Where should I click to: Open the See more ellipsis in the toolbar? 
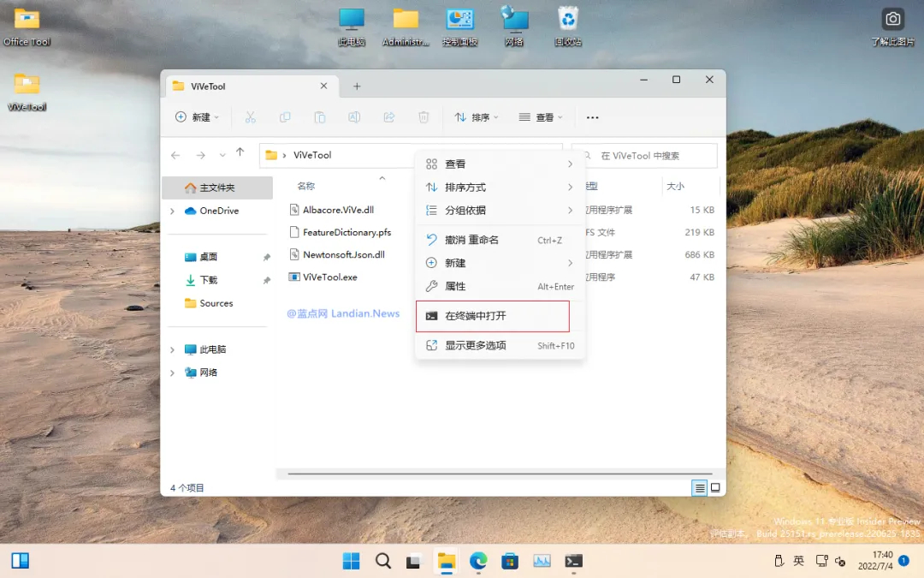[x=592, y=117]
